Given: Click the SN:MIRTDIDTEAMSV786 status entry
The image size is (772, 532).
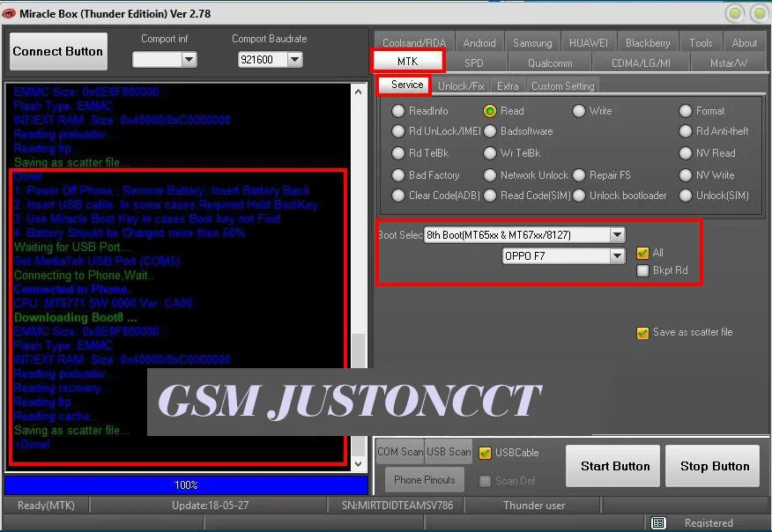Looking at the screenshot, I should (x=397, y=506).
